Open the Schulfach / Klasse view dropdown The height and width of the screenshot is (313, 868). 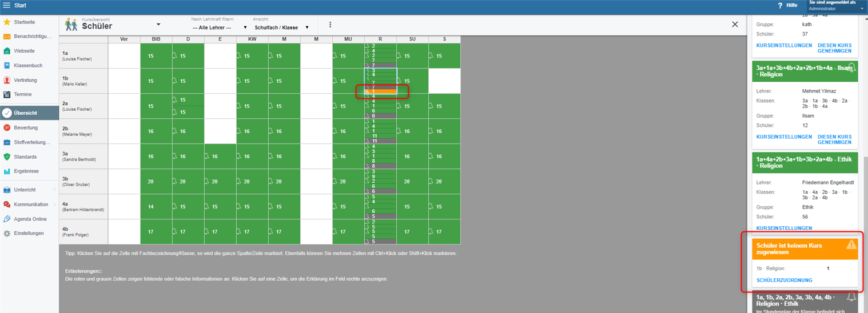click(281, 27)
